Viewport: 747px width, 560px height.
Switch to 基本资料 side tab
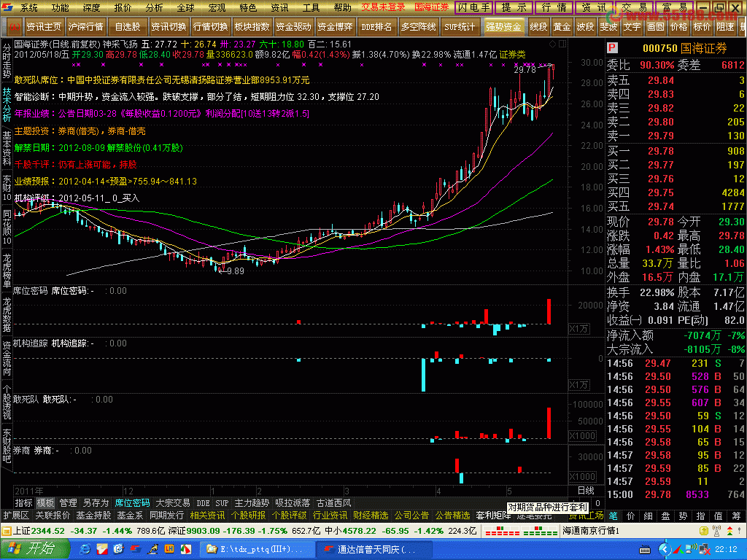[x=7, y=149]
